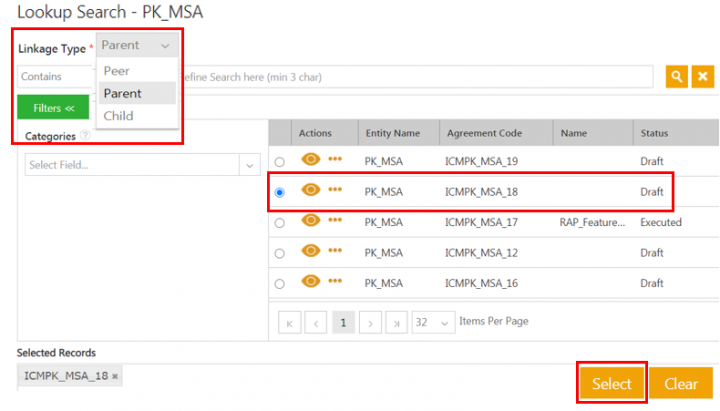
Task: Click the orange X clear-search icon
Action: [703, 77]
